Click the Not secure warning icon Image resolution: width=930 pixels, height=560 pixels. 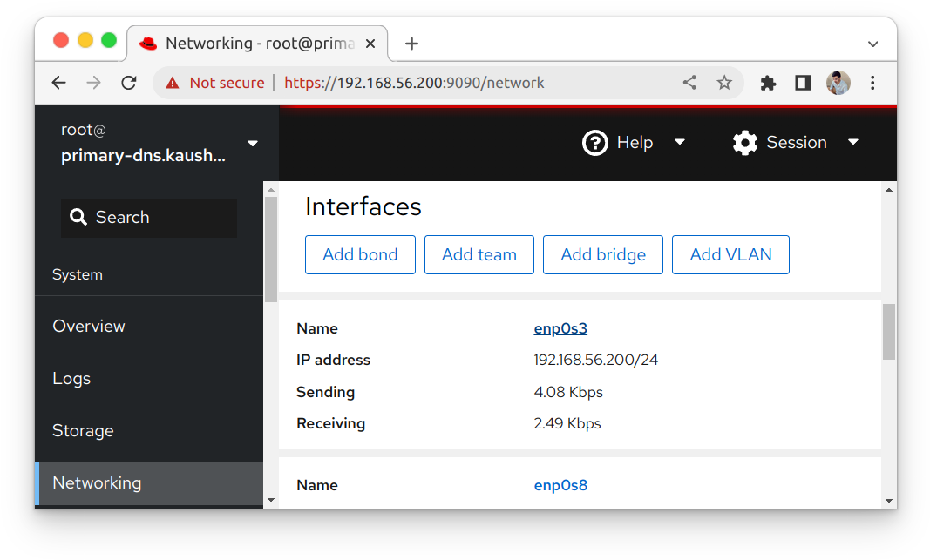point(173,82)
